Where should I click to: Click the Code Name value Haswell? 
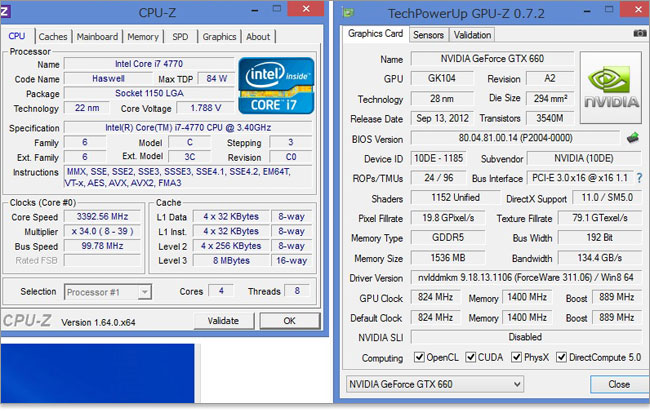(x=108, y=78)
